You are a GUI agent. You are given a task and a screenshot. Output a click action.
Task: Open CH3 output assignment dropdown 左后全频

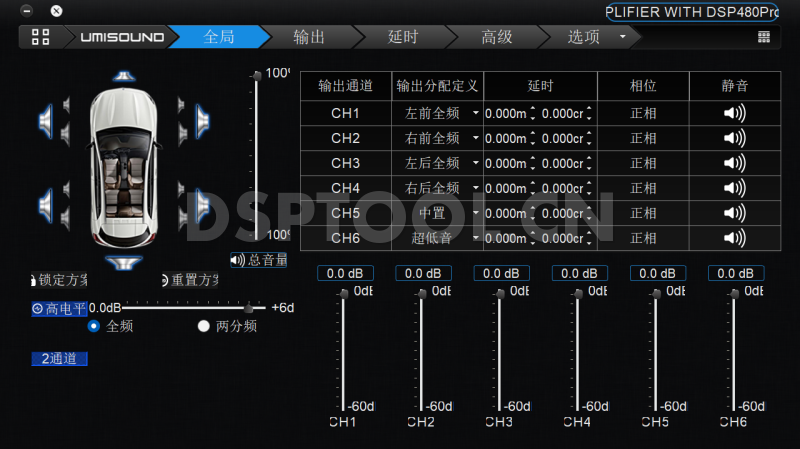pos(437,163)
